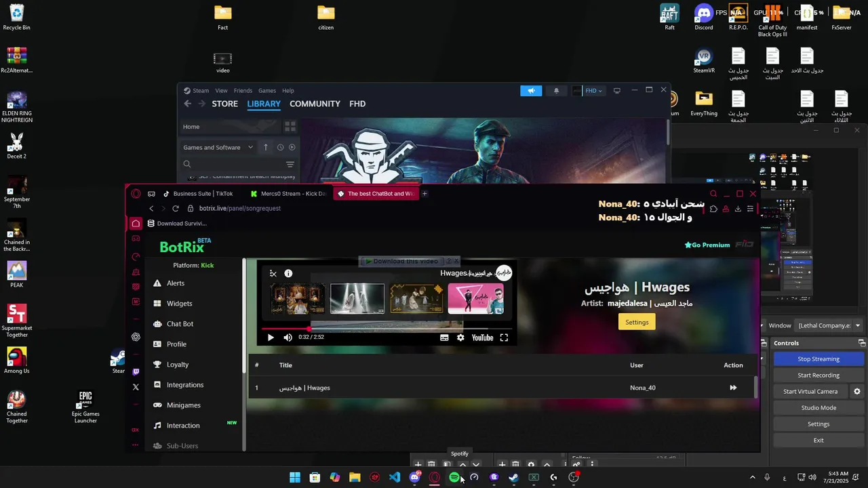This screenshot has width=868, height=488.
Task: Click Start Recording in OBS
Action: 818,375
